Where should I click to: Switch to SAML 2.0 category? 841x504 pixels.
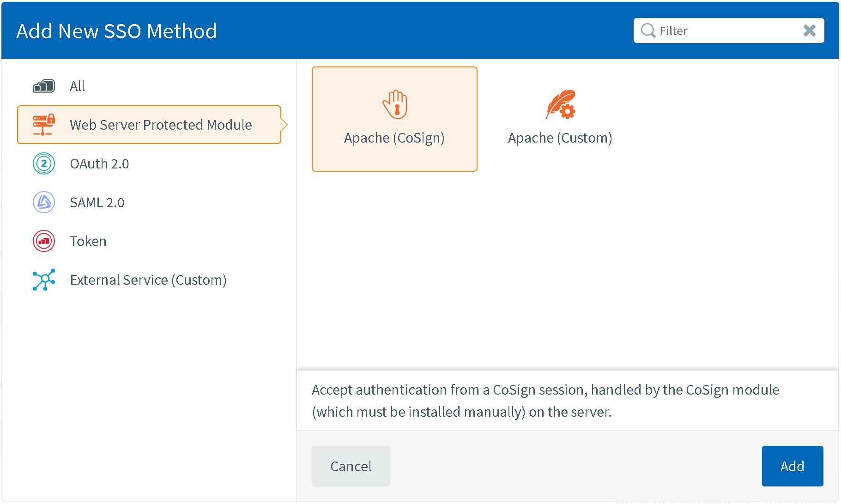(149, 202)
